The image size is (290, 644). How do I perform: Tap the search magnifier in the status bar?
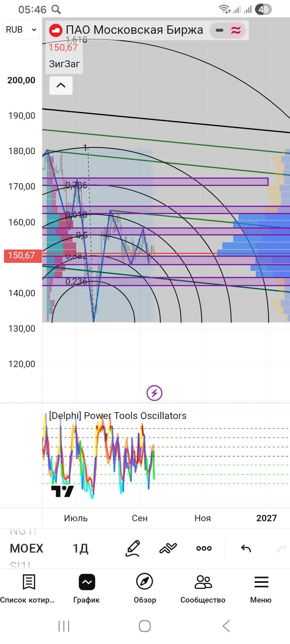coord(56,9)
